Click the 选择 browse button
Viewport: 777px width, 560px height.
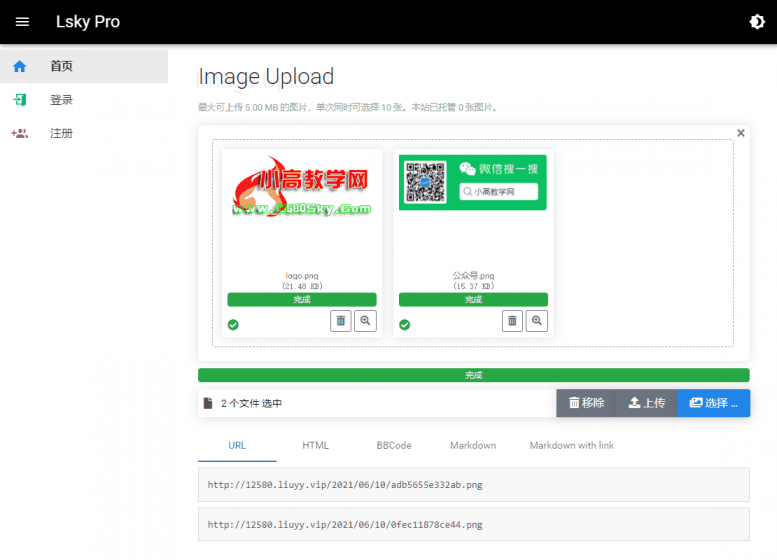pyautogui.click(x=713, y=403)
